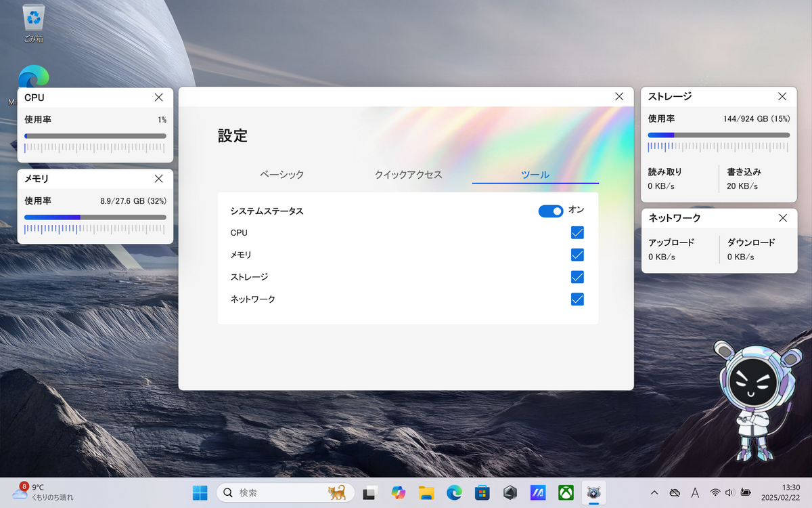812x508 pixels.
Task: Click the cloud sync tray icon
Action: point(674,492)
